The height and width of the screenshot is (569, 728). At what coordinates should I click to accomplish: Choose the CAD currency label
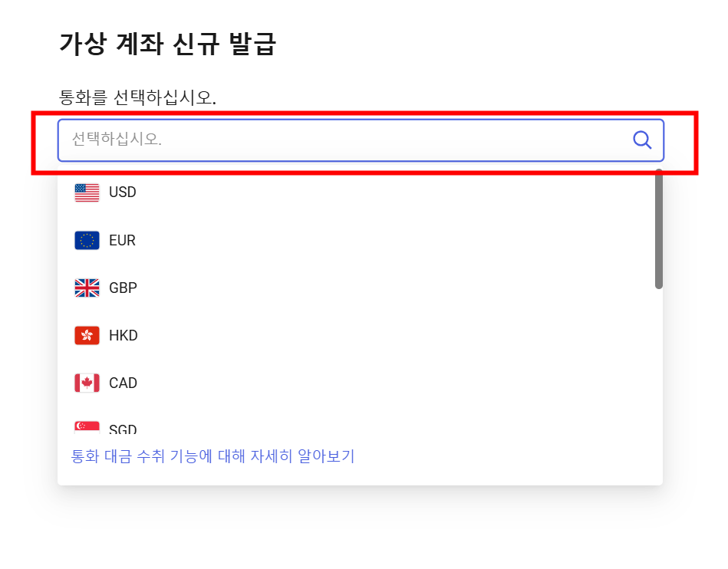click(123, 383)
